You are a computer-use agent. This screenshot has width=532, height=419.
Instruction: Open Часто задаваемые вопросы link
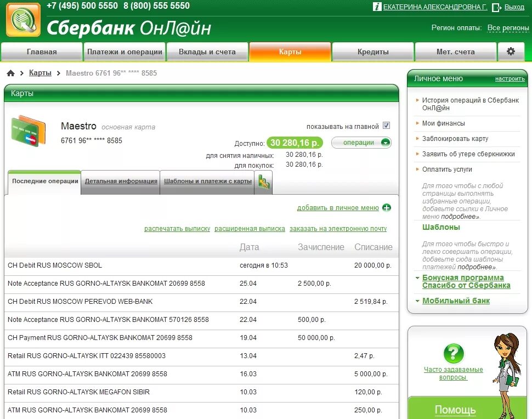coord(453,373)
